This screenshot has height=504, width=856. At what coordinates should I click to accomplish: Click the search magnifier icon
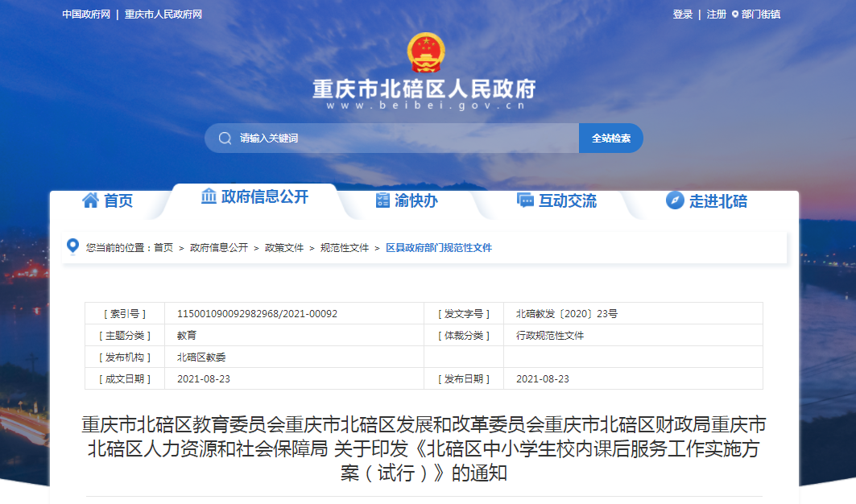[225, 138]
